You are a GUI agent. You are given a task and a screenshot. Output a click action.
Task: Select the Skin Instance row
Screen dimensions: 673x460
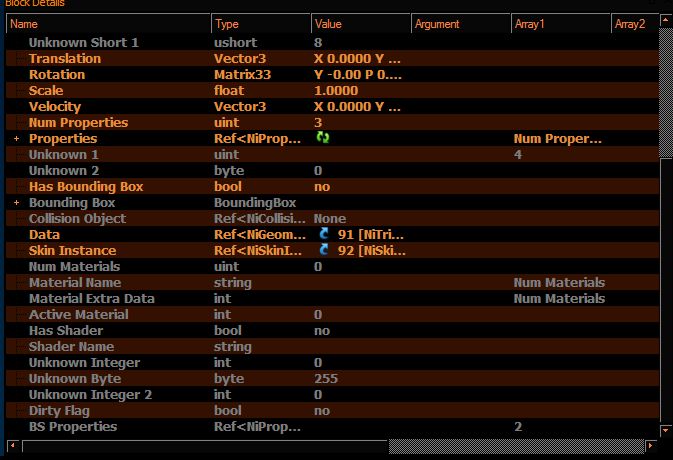(x=333, y=250)
